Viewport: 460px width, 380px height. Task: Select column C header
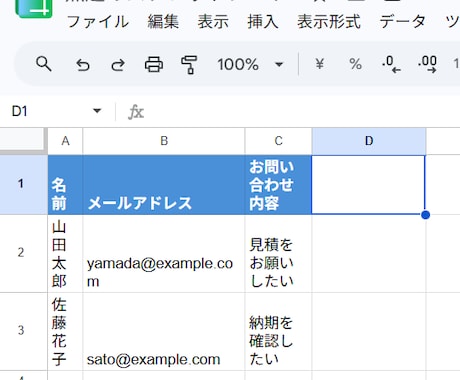(x=278, y=141)
